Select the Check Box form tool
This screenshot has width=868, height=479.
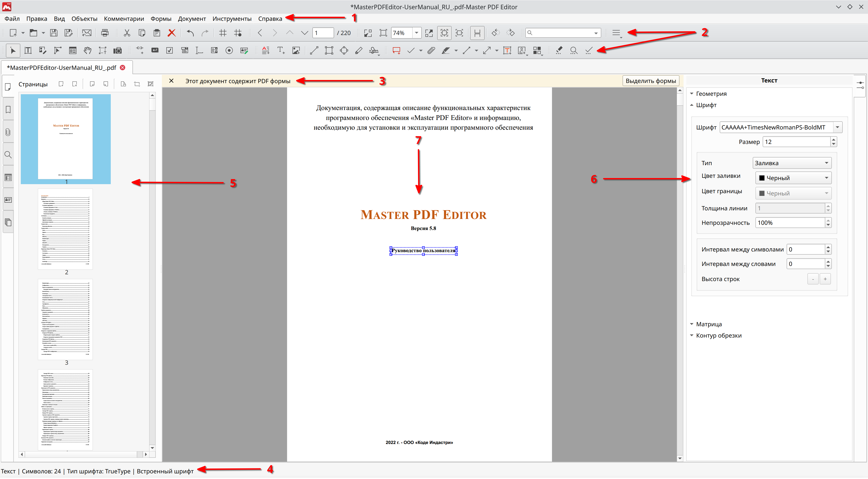pos(170,51)
